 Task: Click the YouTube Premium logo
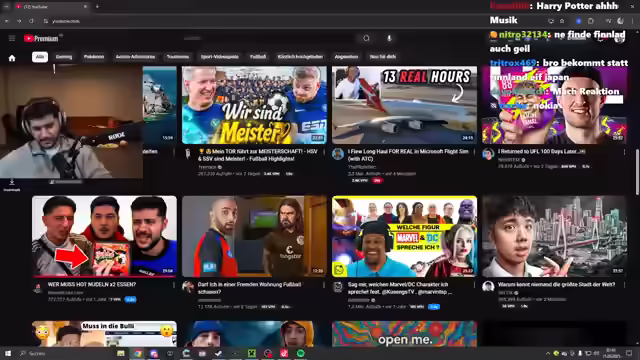42,38
